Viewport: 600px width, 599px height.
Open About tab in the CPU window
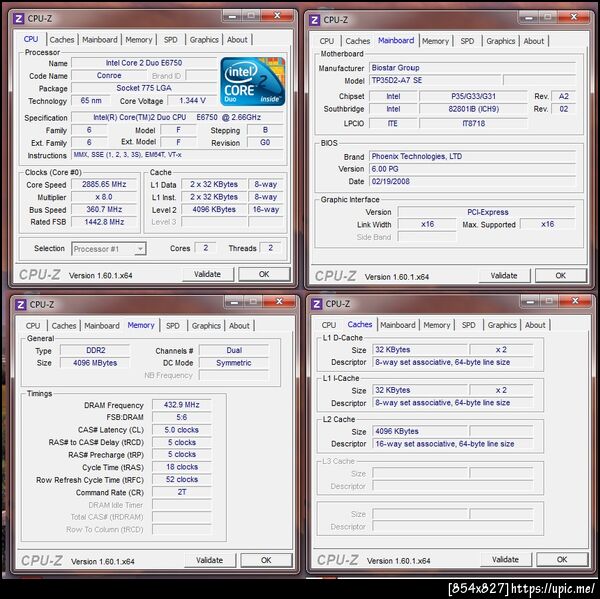237,40
